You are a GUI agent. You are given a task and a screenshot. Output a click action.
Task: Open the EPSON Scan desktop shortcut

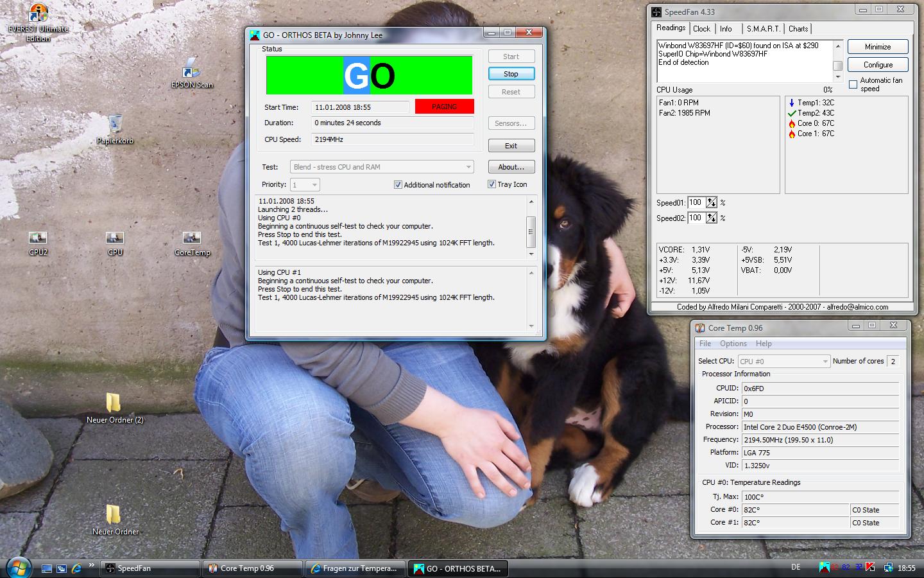tap(191, 74)
